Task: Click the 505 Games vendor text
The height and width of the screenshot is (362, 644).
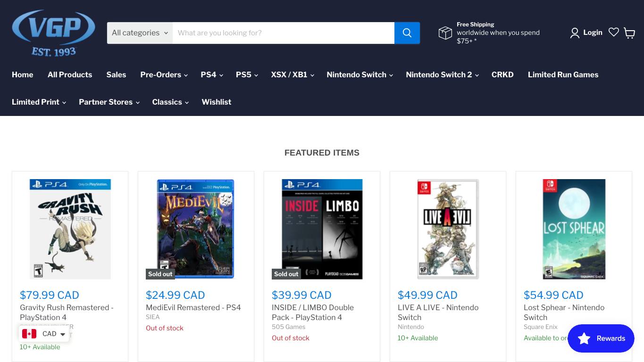Action: click(x=288, y=327)
